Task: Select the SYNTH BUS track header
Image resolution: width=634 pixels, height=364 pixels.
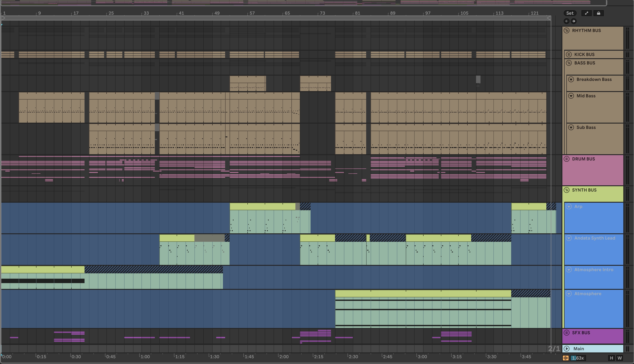Action: pyautogui.click(x=593, y=194)
